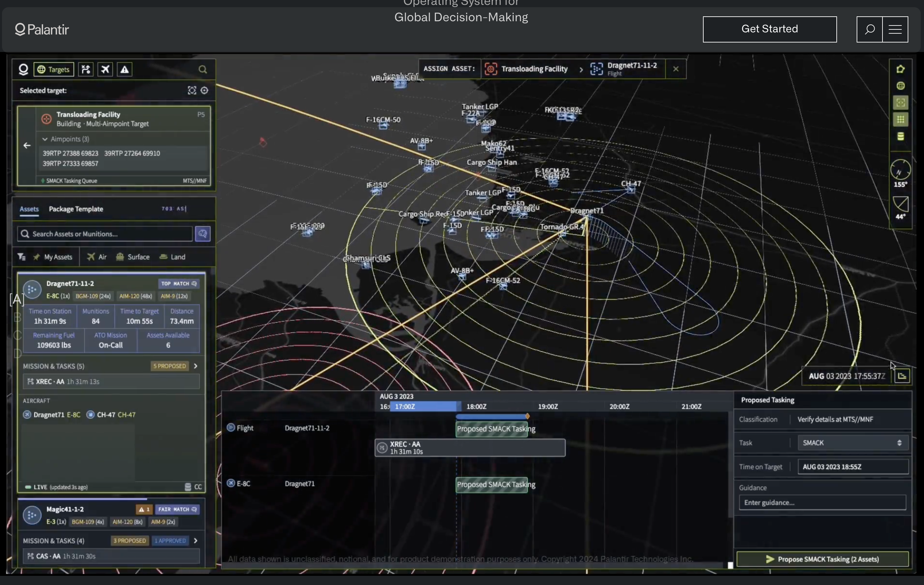
Task: Open the warning alerts triangle icon
Action: (x=125, y=69)
